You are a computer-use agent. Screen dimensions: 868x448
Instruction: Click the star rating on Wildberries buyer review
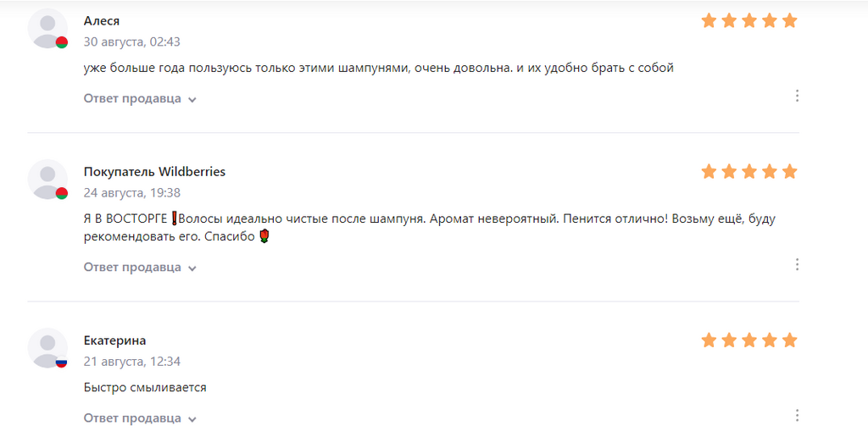tap(749, 172)
